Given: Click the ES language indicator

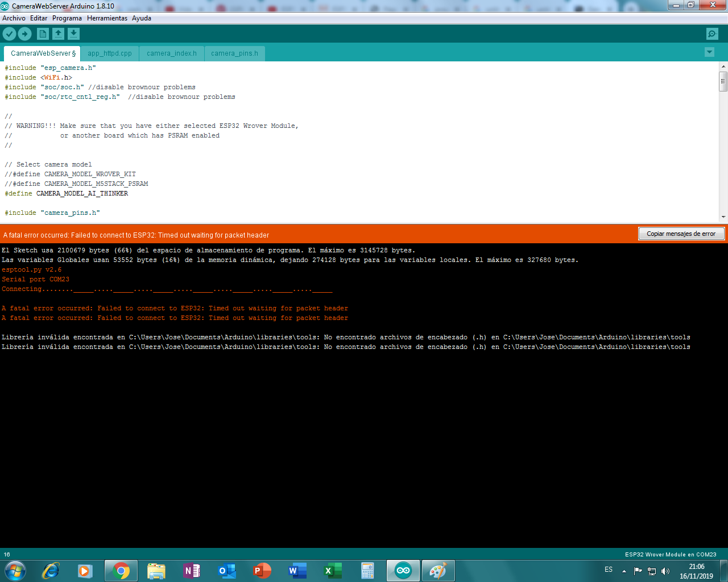Looking at the screenshot, I should point(609,569).
